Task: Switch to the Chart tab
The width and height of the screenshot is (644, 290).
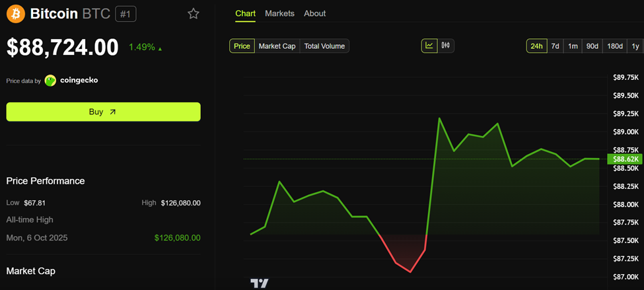Action: (x=245, y=13)
